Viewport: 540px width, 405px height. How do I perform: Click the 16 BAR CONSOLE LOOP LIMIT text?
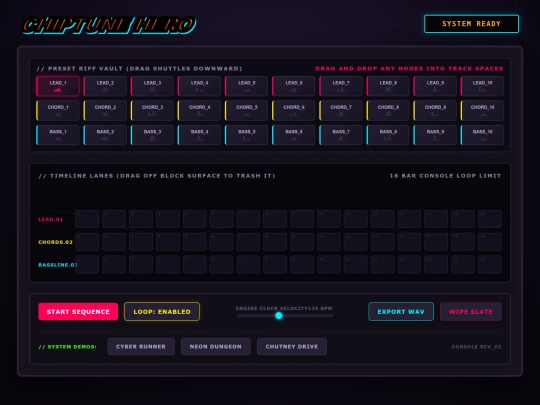pyautogui.click(x=445, y=176)
